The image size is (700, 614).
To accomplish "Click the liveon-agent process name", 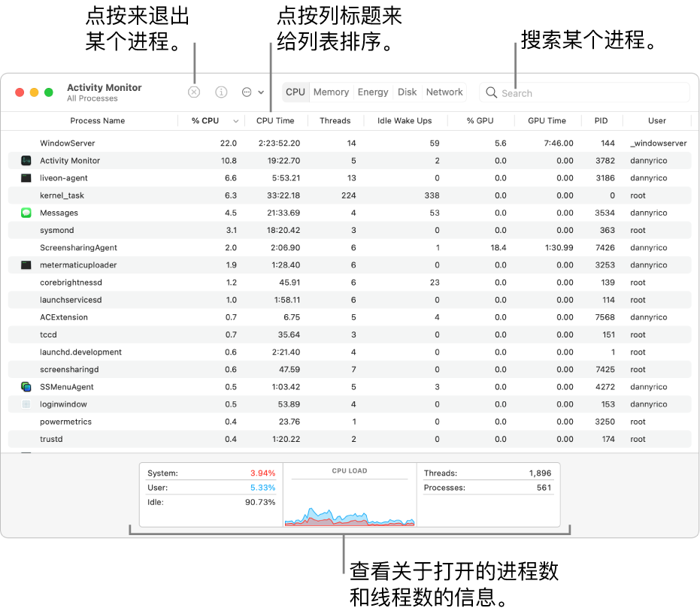I will point(64,178).
